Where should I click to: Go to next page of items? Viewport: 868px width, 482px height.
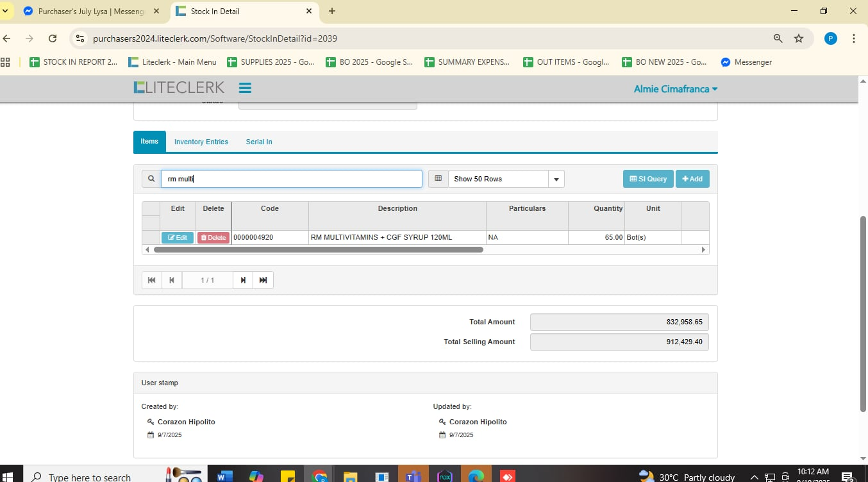click(x=243, y=280)
